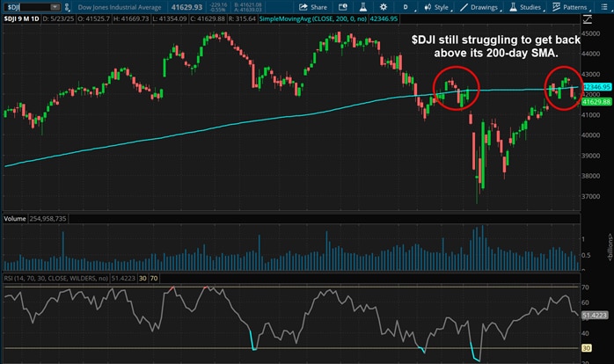Click the RSI study label
The height and width of the screenshot is (364, 614).
coord(56,279)
